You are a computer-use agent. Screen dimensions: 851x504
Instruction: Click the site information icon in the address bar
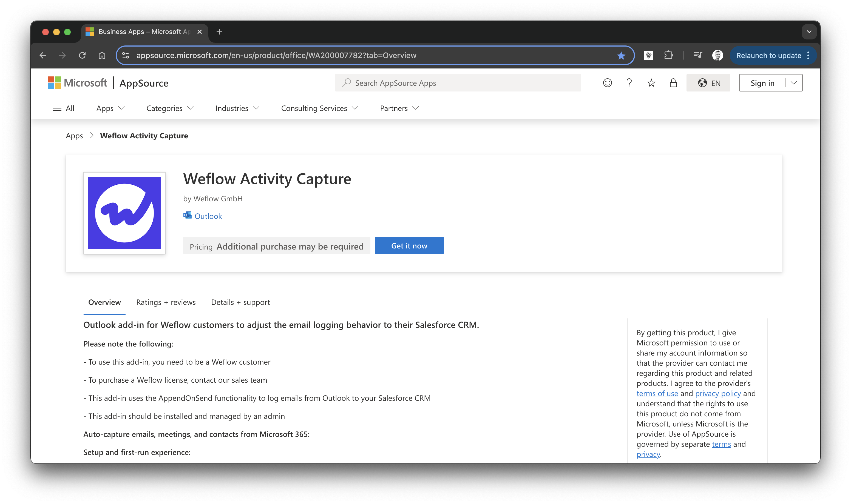[126, 55]
